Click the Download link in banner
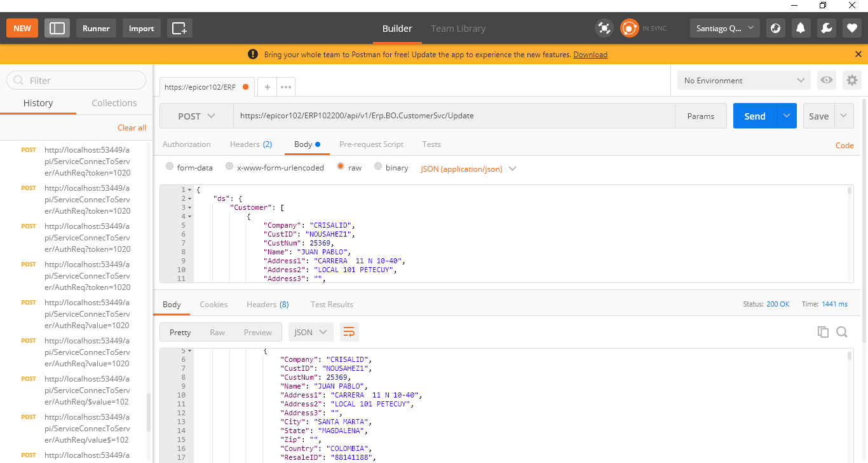 (x=590, y=55)
